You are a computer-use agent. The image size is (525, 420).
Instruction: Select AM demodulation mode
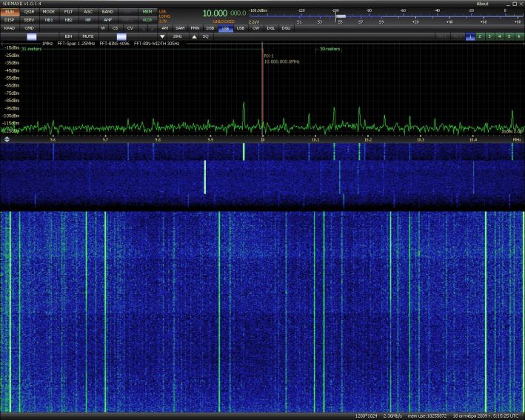(x=165, y=28)
